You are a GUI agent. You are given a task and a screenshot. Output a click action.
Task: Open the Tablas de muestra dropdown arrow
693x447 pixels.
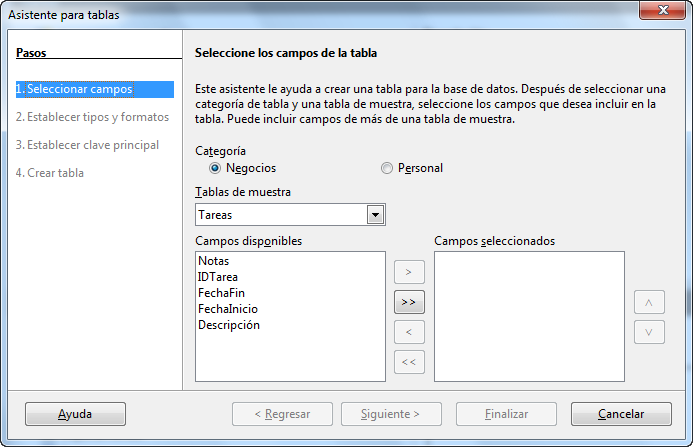(375, 215)
